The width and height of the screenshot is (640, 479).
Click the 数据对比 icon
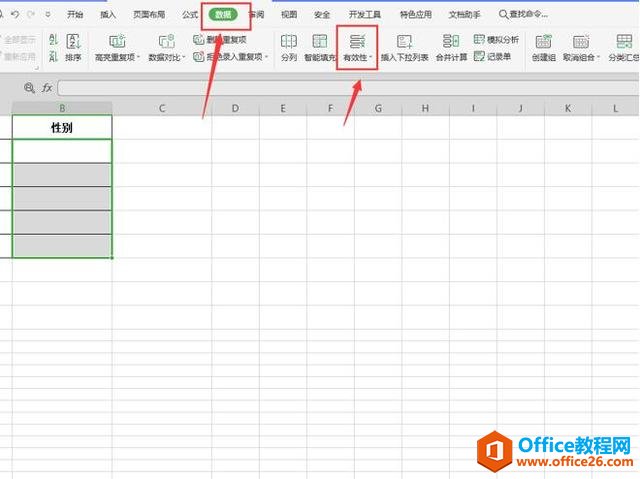click(x=167, y=41)
